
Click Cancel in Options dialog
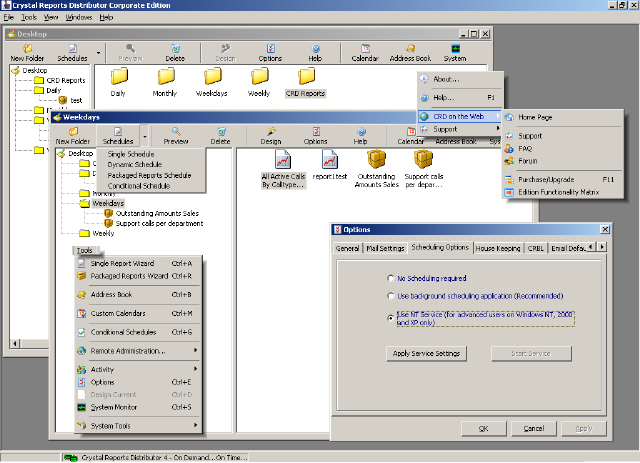[x=533, y=429]
